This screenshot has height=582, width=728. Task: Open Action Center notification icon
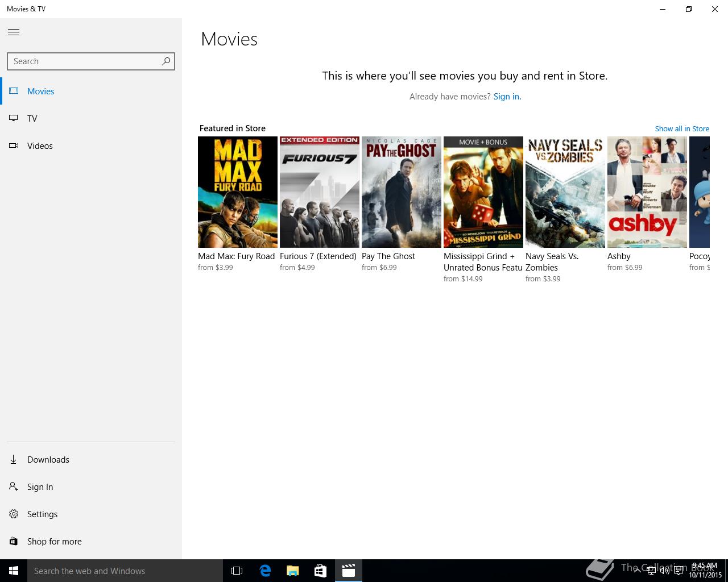[679, 571]
